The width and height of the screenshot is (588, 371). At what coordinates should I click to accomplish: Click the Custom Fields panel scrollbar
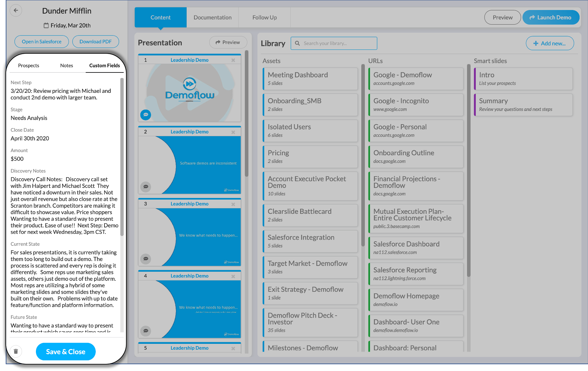[122, 157]
